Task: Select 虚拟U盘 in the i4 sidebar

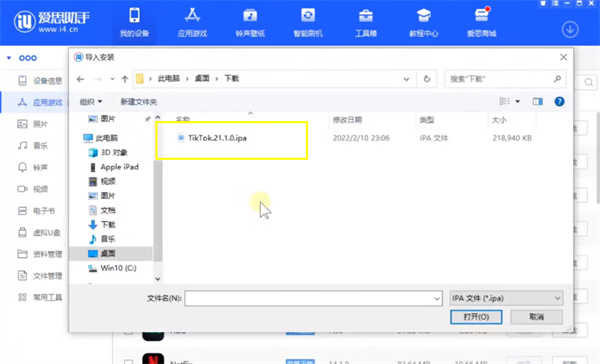Action: tap(39, 232)
